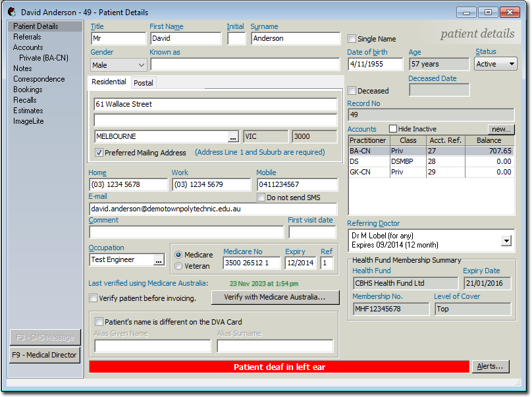Click the E-mail address field
This screenshot has width=532, height=397.
[x=213, y=209]
